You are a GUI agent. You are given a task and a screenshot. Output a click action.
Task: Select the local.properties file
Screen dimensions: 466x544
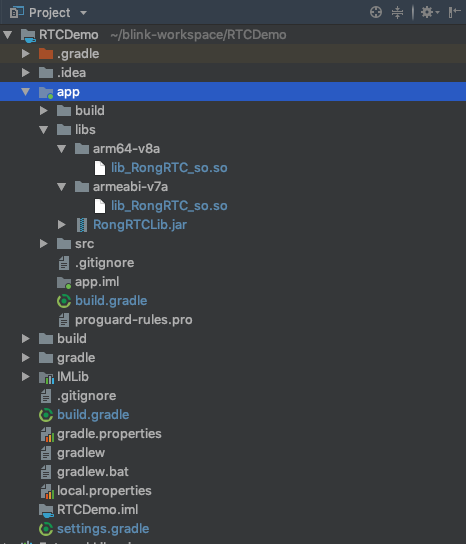pos(104,491)
